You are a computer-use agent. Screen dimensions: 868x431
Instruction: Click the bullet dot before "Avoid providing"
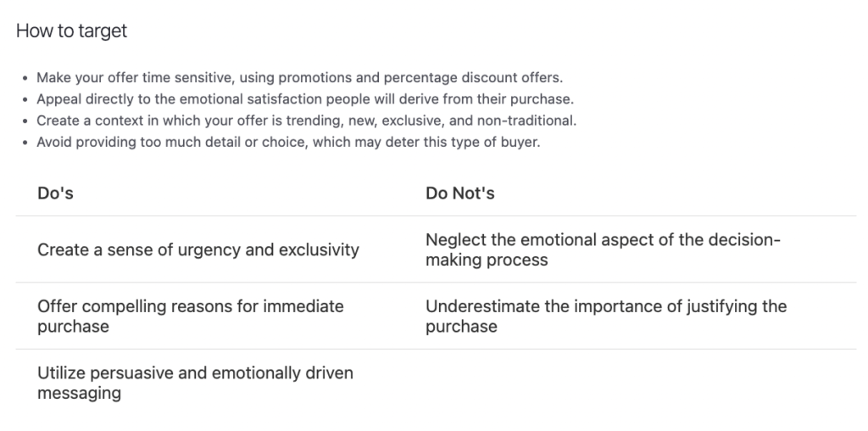26,143
